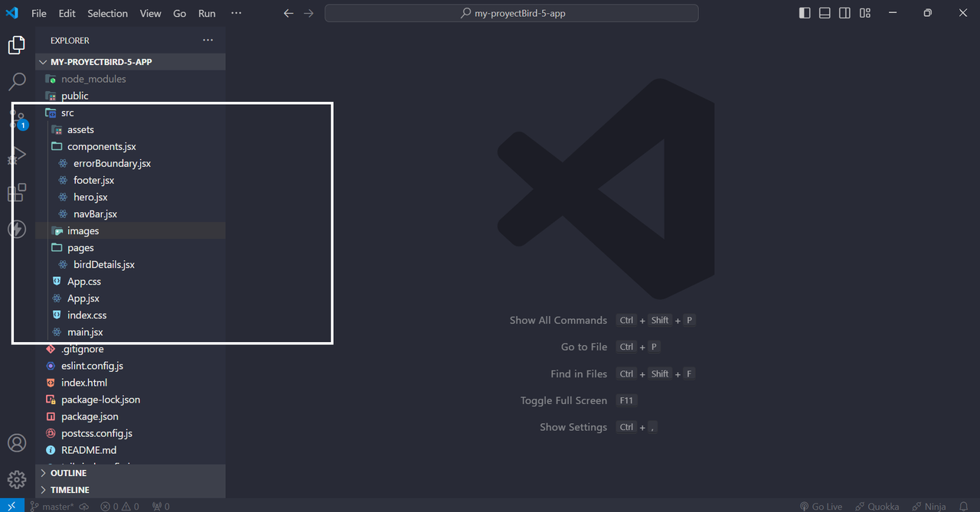Image resolution: width=980 pixels, height=512 pixels.
Task: Expand the TIMELINE section
Action: (x=130, y=490)
